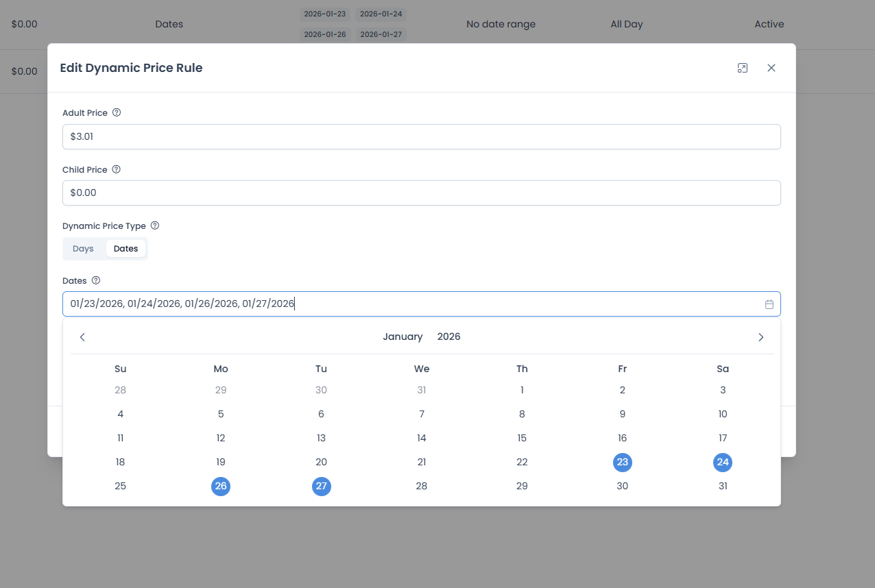Deselect January 27 in calendar
The image size is (875, 588).
(322, 487)
